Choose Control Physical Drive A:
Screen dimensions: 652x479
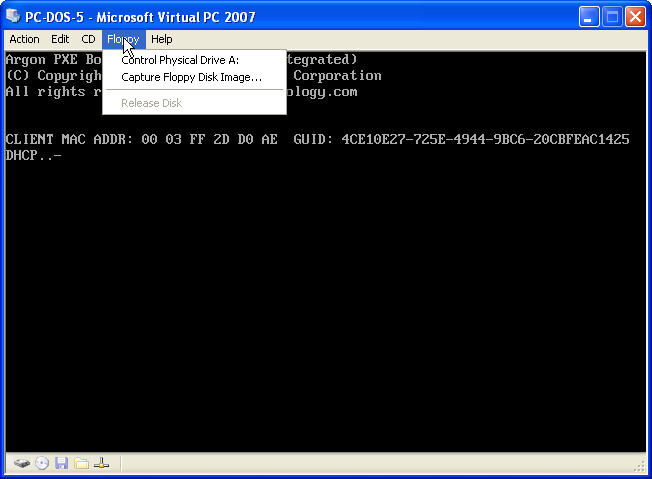tap(194, 60)
